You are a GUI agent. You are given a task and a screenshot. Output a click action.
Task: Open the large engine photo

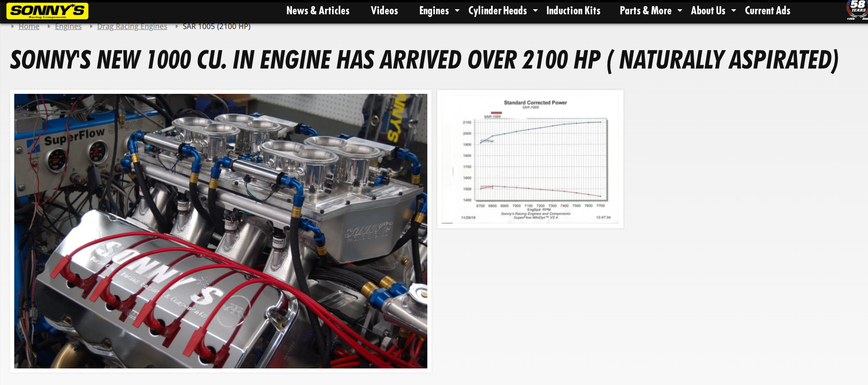(221, 231)
